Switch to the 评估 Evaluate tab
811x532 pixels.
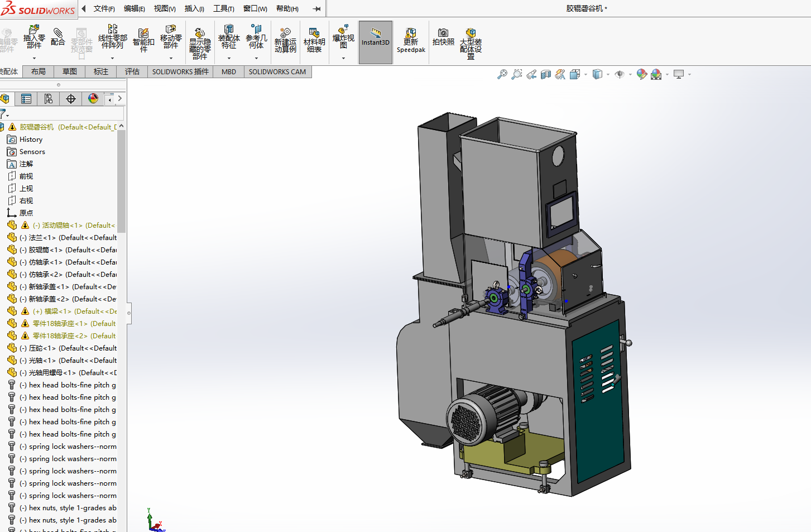click(x=132, y=71)
